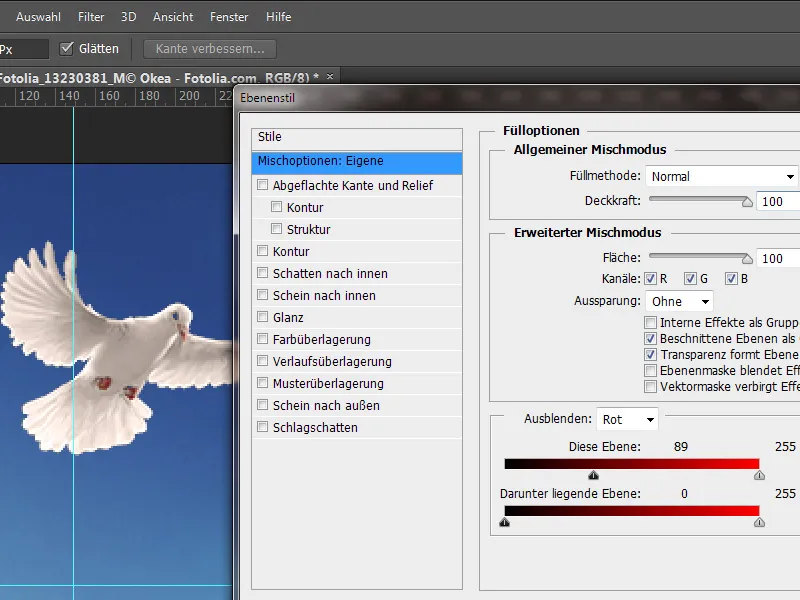This screenshot has width=800, height=600.
Task: Open the Aussparung dropdown
Action: pyautogui.click(x=679, y=302)
